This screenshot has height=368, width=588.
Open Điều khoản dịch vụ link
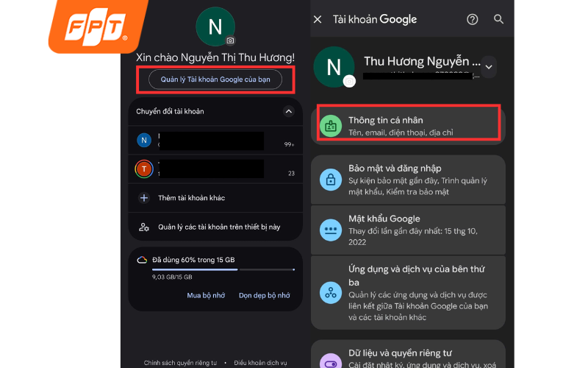260,363
